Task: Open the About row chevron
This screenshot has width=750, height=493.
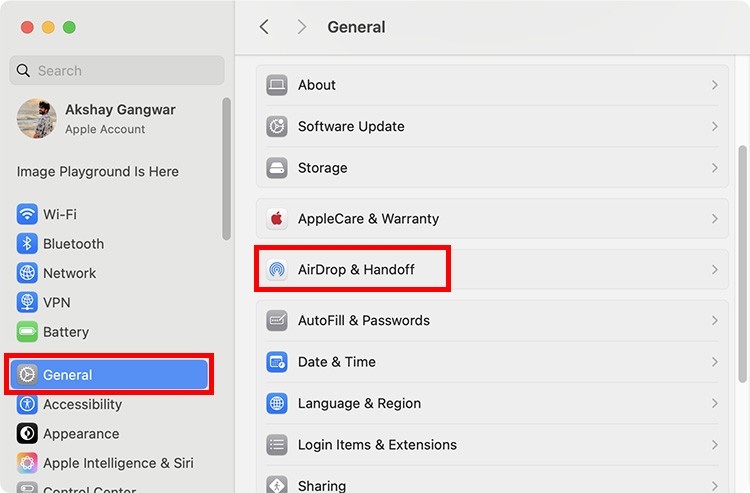Action: click(715, 85)
